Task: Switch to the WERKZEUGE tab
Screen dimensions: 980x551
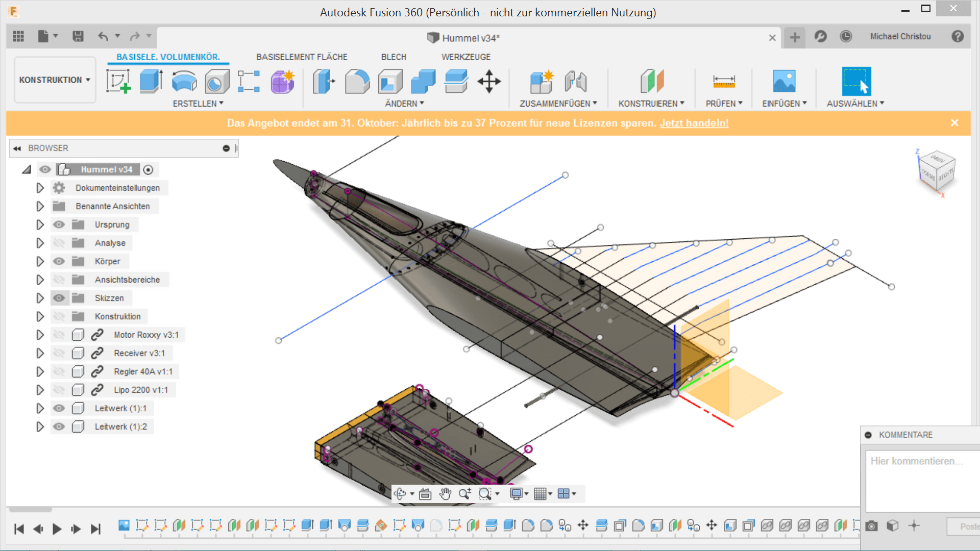Action: [x=466, y=57]
